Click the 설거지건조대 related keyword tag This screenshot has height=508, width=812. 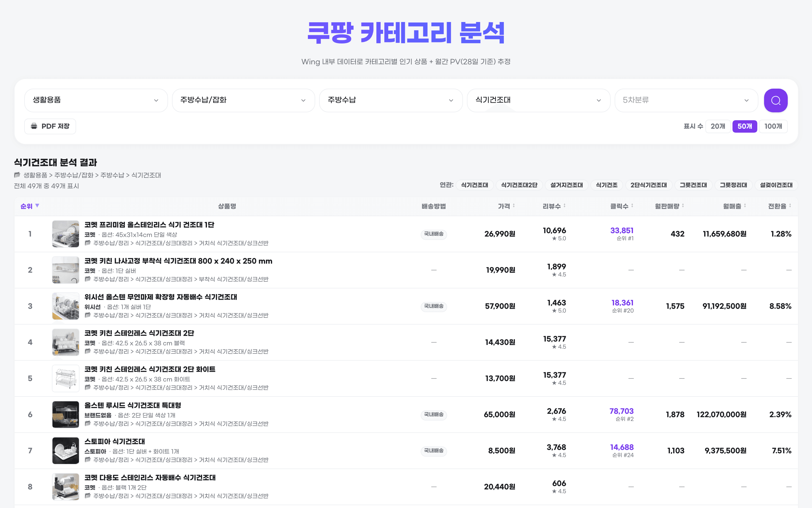(566, 185)
